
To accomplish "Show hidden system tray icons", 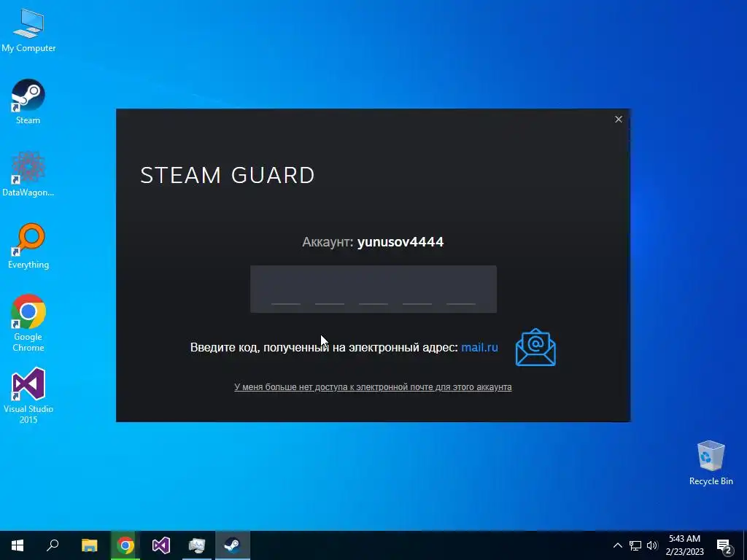I will pos(617,545).
